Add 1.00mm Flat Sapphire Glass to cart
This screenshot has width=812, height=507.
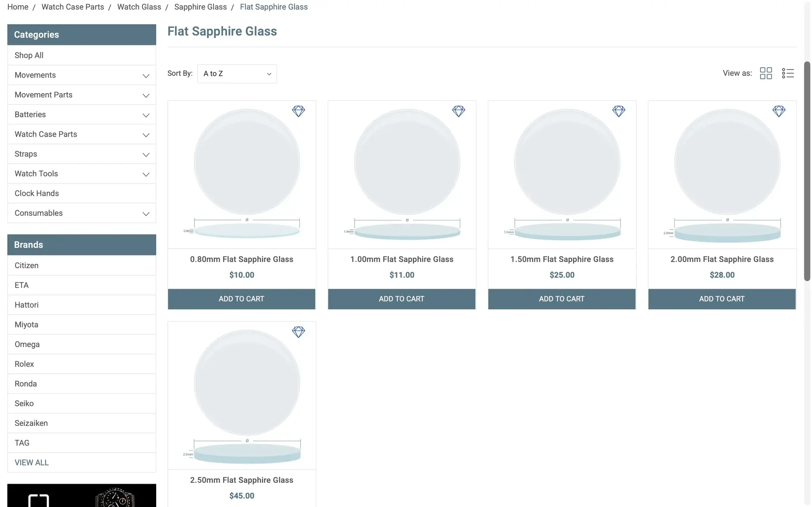[401, 299]
